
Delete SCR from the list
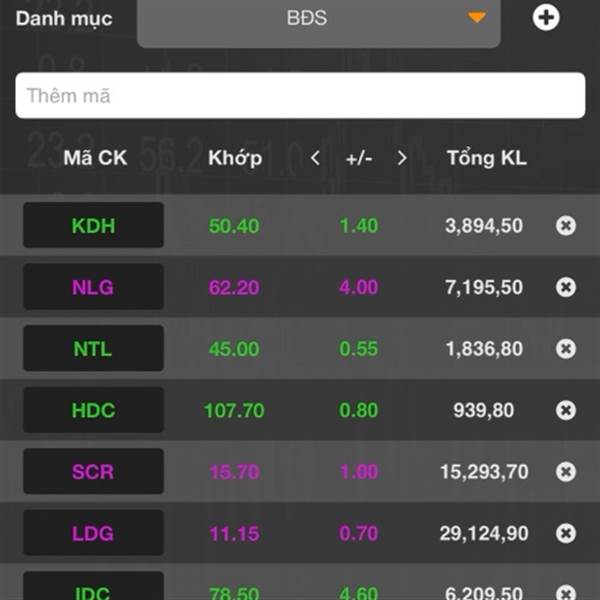click(566, 471)
